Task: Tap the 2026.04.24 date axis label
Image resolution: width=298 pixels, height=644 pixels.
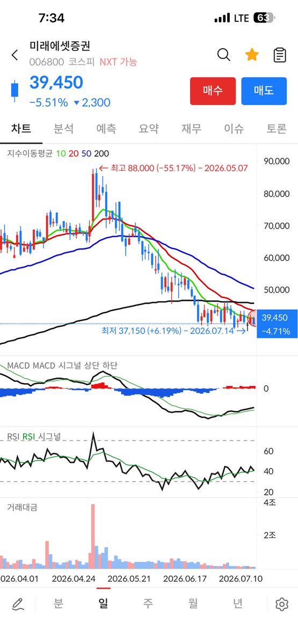Action: click(x=73, y=579)
